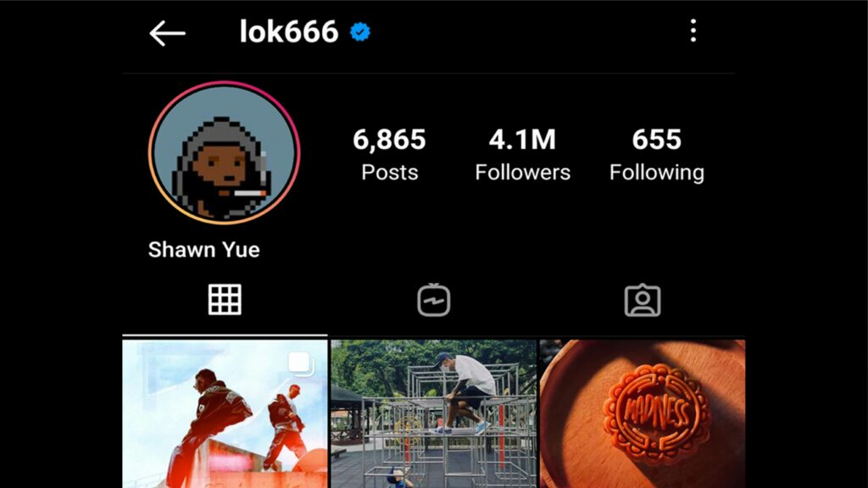Tap the lok666 username header

point(288,31)
